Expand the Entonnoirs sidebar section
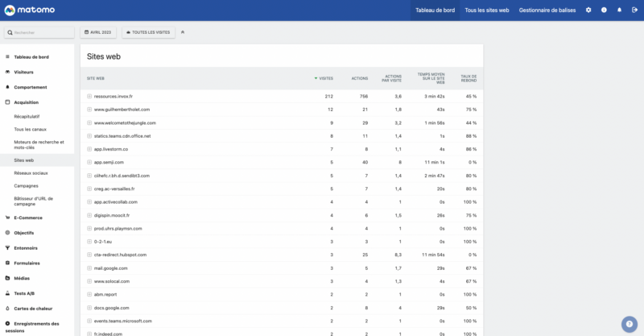Viewport: 644px width, 336px height. tap(26, 248)
